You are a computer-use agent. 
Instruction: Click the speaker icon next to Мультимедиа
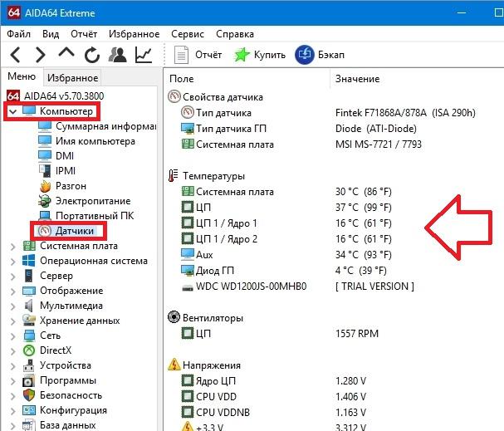(28, 306)
